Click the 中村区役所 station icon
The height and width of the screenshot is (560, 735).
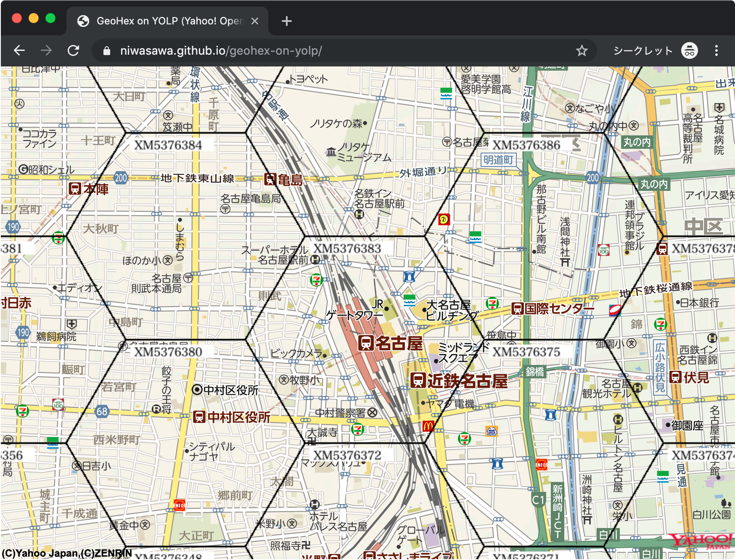pyautogui.click(x=199, y=417)
